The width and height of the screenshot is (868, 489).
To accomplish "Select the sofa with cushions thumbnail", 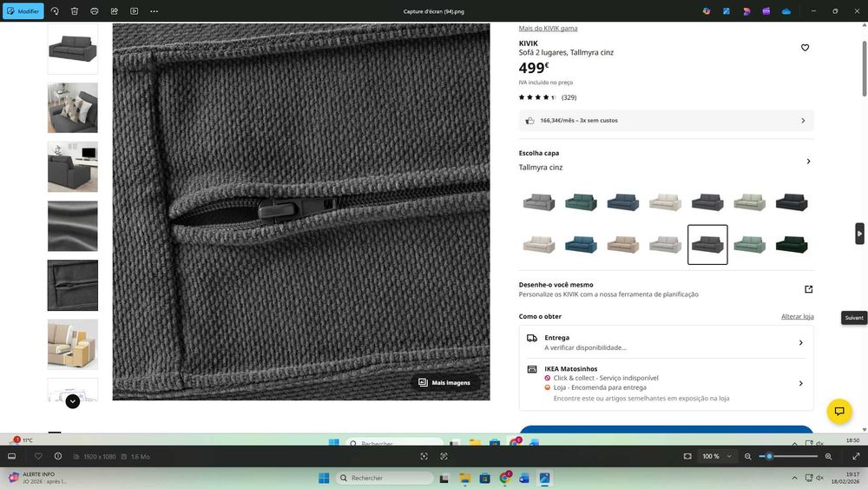I will pyautogui.click(x=73, y=108).
